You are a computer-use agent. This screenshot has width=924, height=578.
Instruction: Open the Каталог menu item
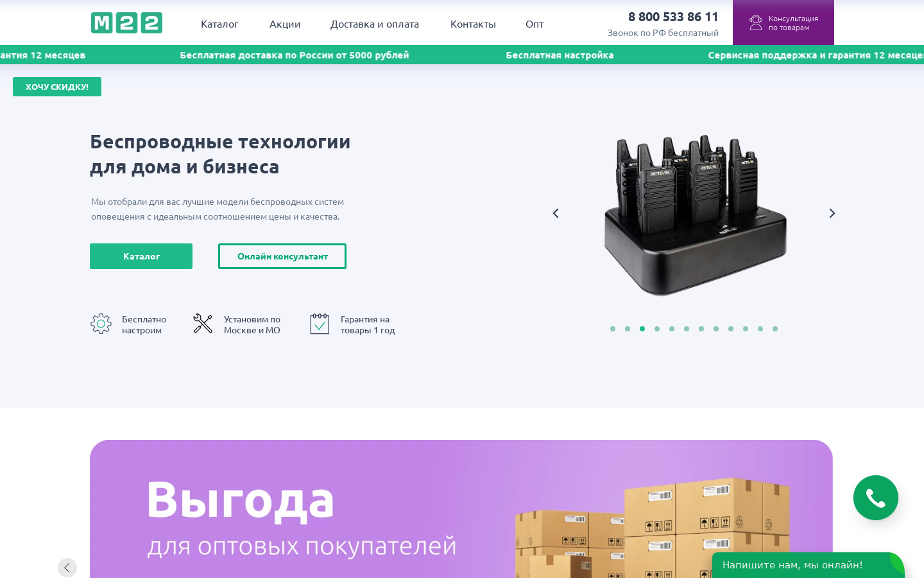click(219, 24)
